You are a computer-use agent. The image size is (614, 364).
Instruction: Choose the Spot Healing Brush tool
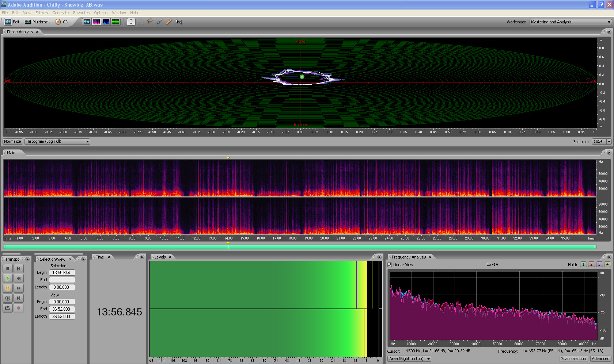(169, 22)
